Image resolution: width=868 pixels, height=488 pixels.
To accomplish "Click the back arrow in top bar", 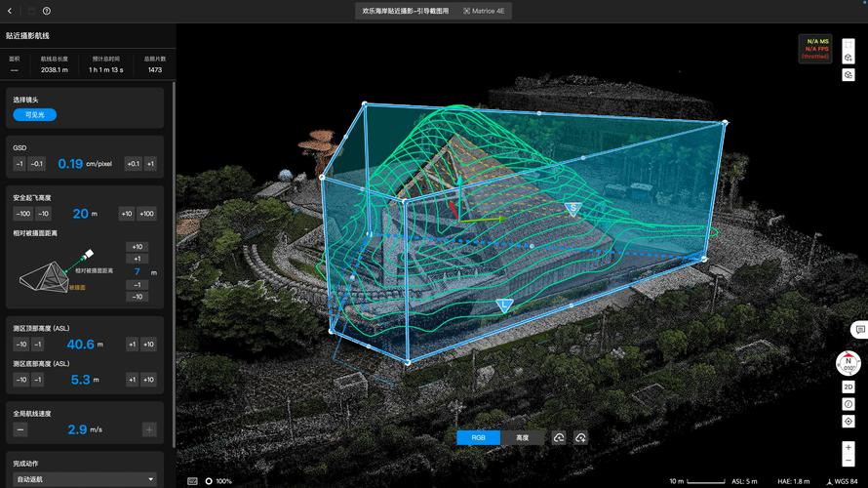I will point(12,11).
